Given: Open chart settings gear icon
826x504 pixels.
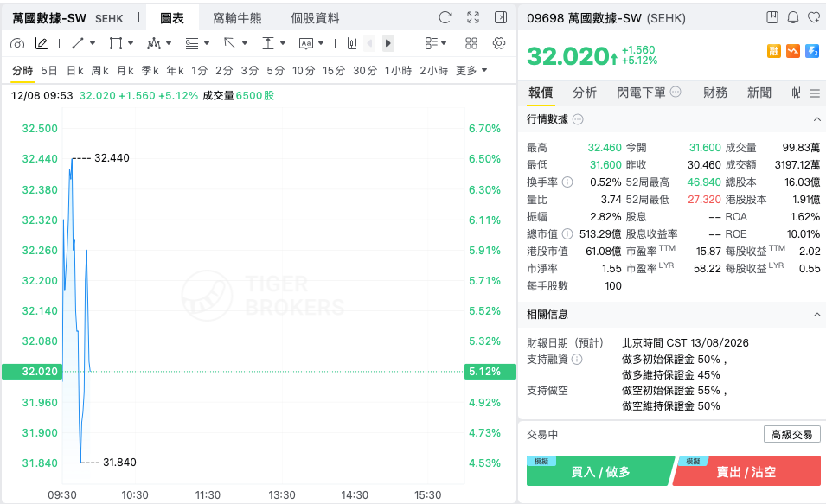Looking at the screenshot, I should pyautogui.click(x=499, y=43).
